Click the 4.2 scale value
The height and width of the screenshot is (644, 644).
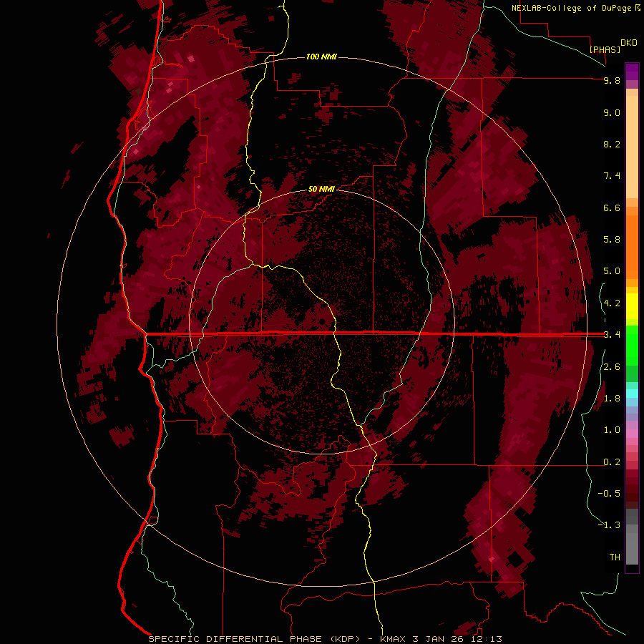(x=612, y=303)
